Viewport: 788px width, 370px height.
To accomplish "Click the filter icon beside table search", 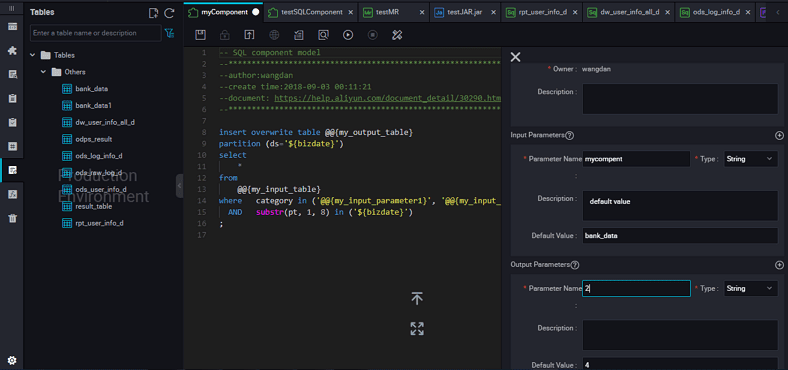I will pos(170,33).
